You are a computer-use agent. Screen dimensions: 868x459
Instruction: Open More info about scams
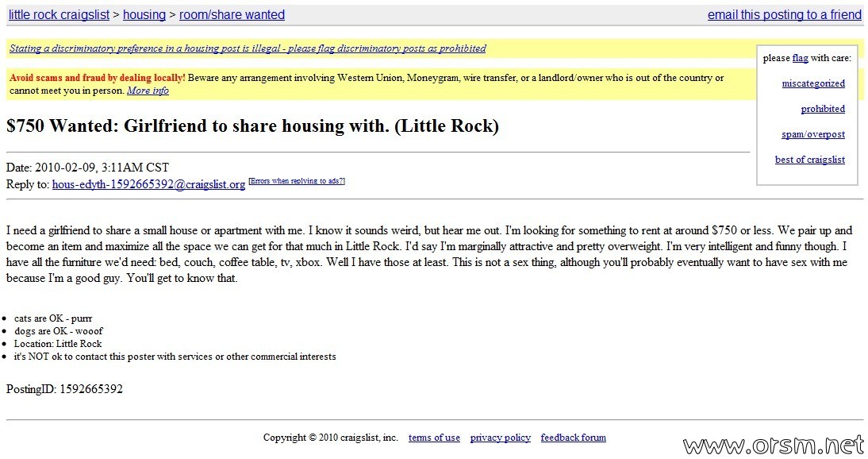[148, 91]
